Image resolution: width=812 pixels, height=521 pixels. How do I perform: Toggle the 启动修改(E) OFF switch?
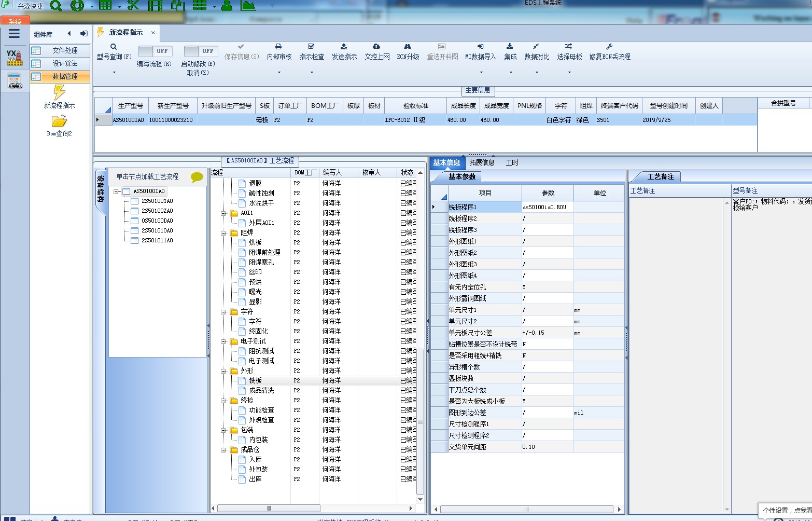click(x=200, y=51)
